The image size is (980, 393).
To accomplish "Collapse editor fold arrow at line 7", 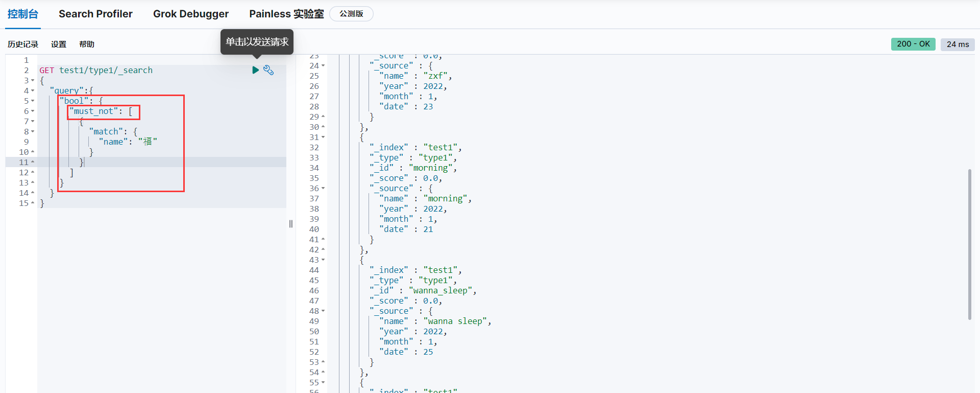I will [x=33, y=122].
